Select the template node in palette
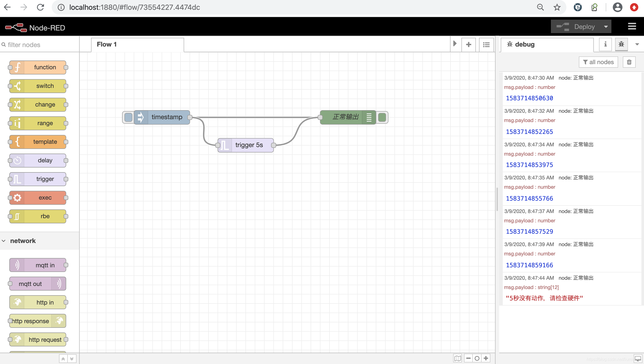 coord(38,142)
